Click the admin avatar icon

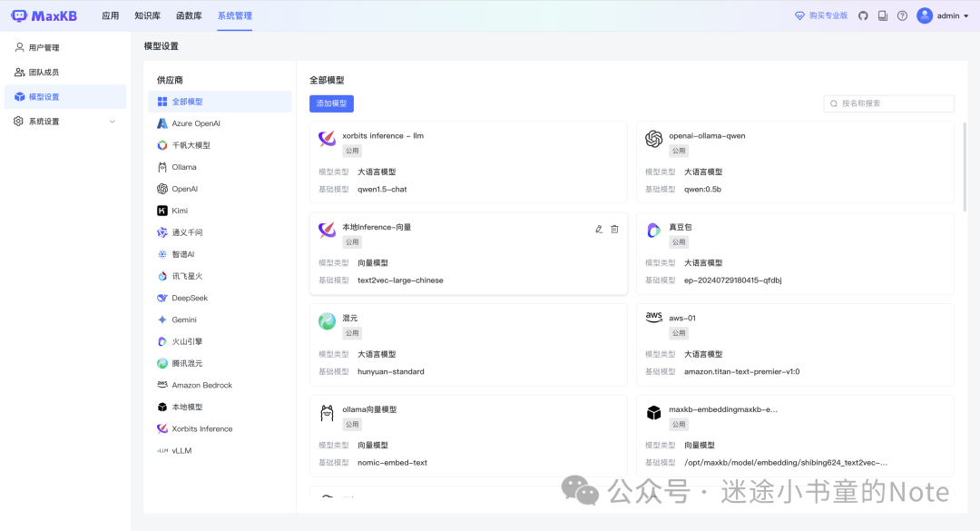(x=925, y=15)
